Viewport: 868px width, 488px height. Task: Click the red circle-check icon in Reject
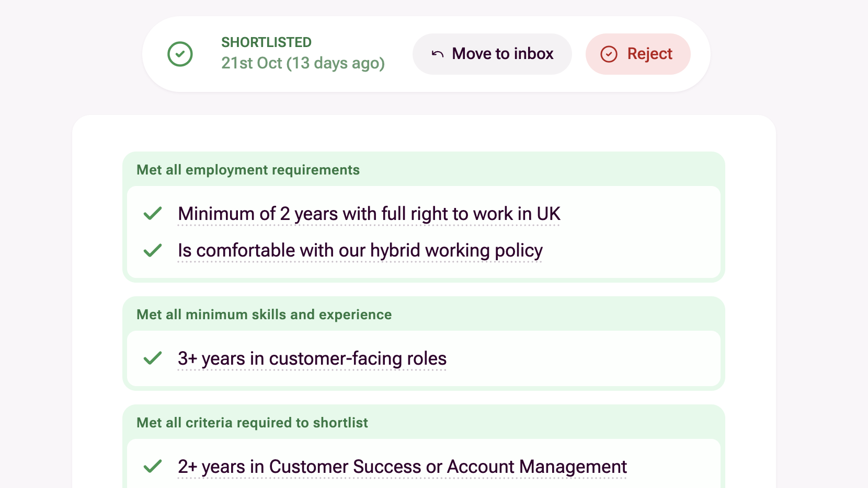click(x=609, y=54)
